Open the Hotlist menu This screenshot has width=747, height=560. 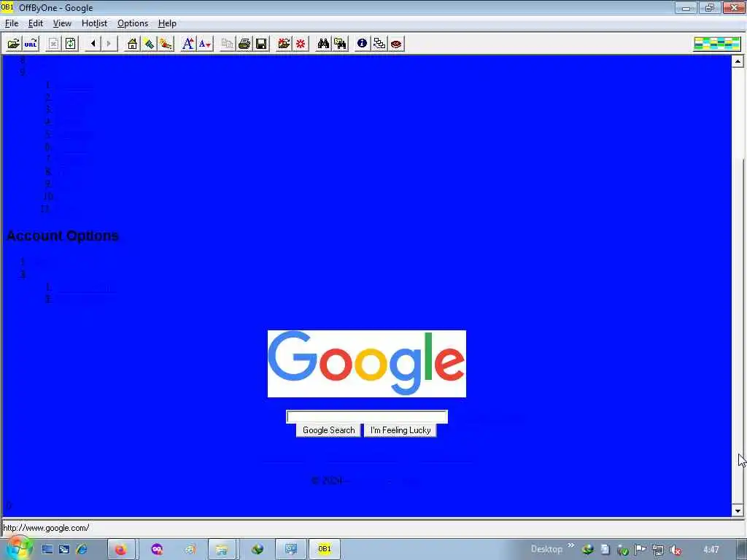pyautogui.click(x=94, y=23)
